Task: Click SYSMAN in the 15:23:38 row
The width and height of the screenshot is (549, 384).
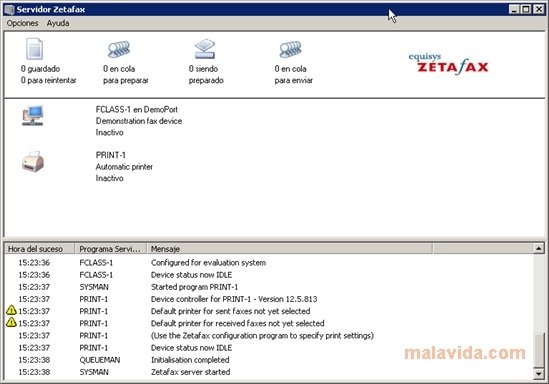Action: click(94, 372)
